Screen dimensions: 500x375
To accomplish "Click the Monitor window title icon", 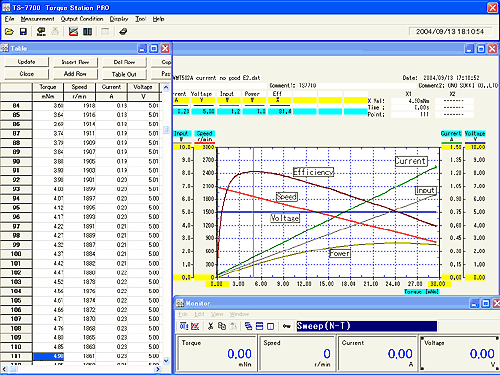I will pos(180,303).
